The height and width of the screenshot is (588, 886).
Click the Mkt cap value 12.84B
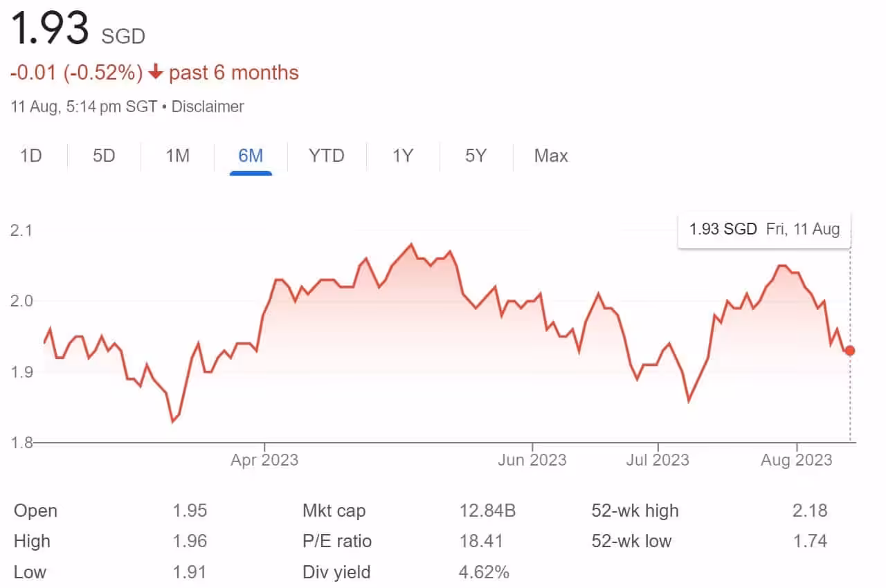point(487,511)
